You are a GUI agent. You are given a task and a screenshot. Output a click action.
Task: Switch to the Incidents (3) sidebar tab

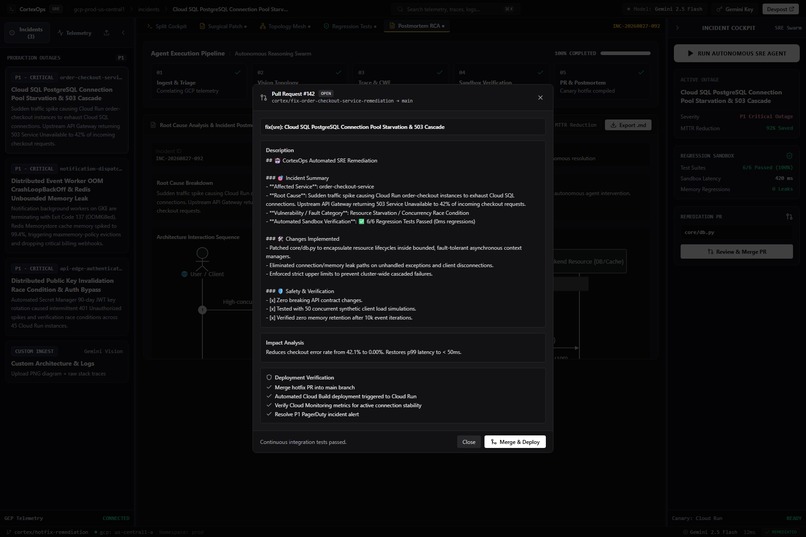[x=26, y=33]
